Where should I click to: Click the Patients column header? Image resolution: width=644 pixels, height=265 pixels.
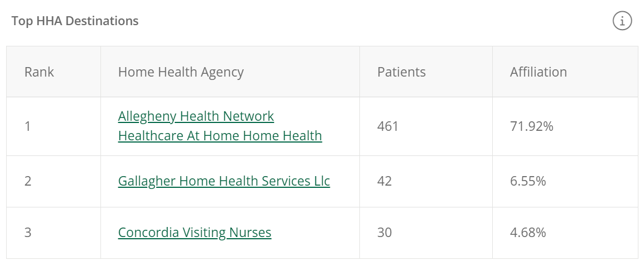tap(401, 72)
